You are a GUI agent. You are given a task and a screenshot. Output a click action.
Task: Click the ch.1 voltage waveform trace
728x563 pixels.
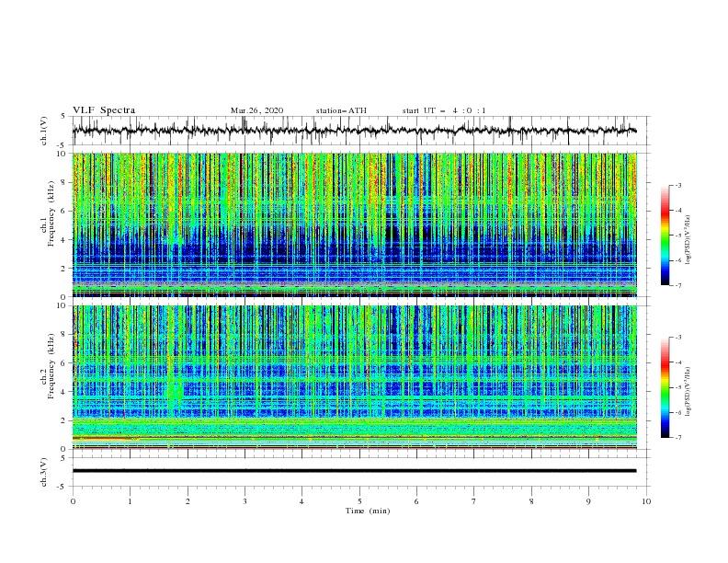354,131
